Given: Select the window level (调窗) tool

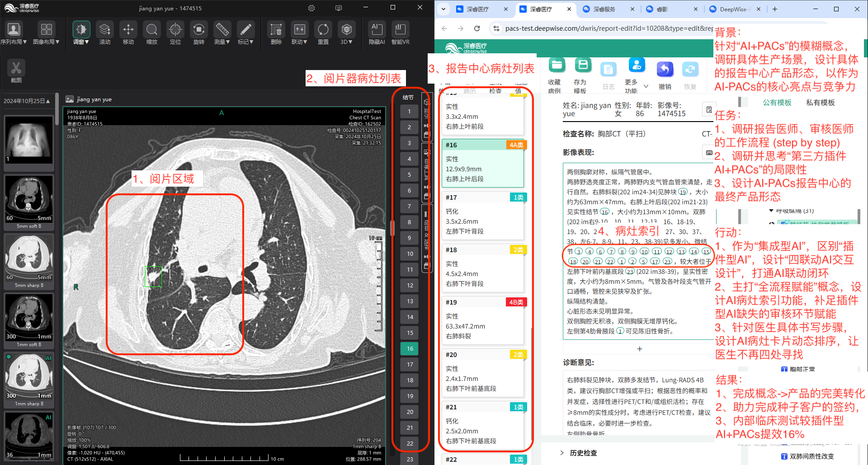Looking at the screenshot, I should click(x=81, y=33).
